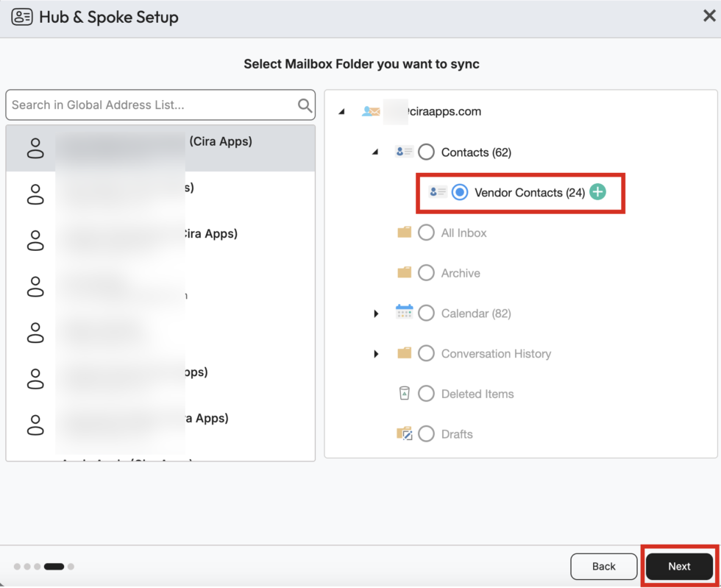Select the All Inbox radio button
721x588 pixels.
click(426, 233)
